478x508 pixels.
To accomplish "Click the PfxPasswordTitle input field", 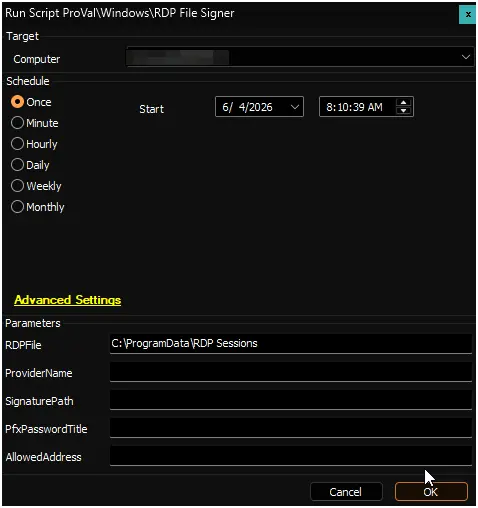I will (x=291, y=428).
